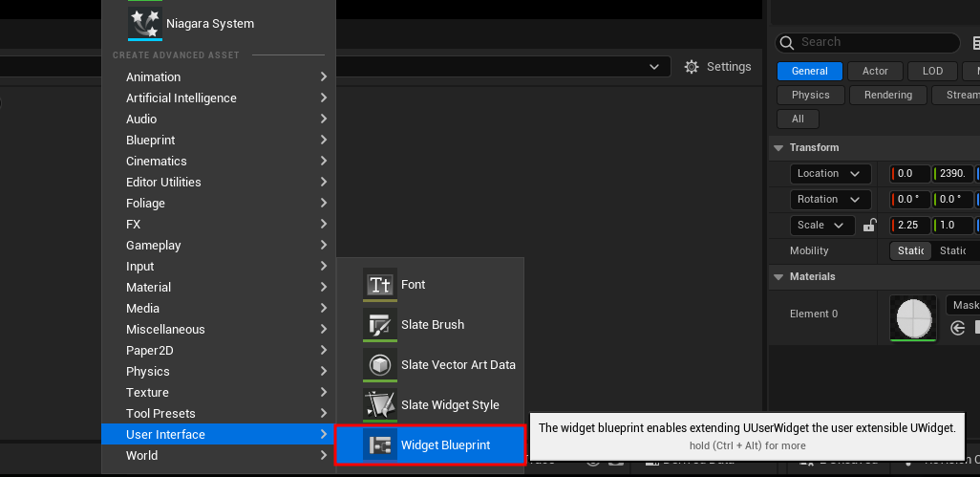This screenshot has width=980, height=477.
Task: Open the Gameplay asset category
Action: click(x=219, y=245)
